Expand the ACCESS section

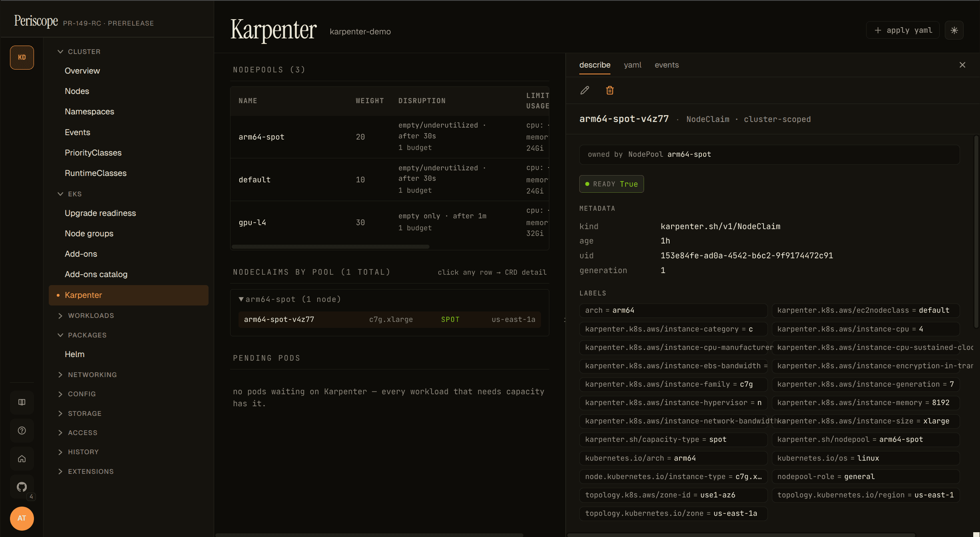[x=78, y=433]
